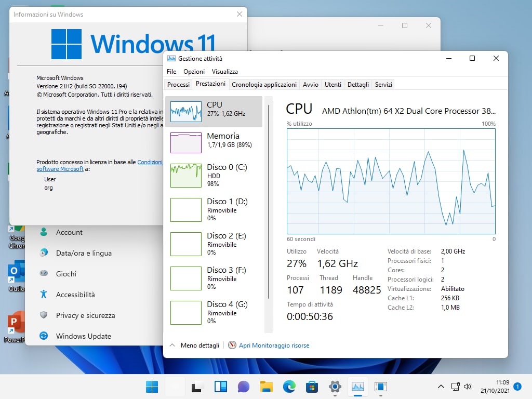Maximize the Gestione attività window

472,58
